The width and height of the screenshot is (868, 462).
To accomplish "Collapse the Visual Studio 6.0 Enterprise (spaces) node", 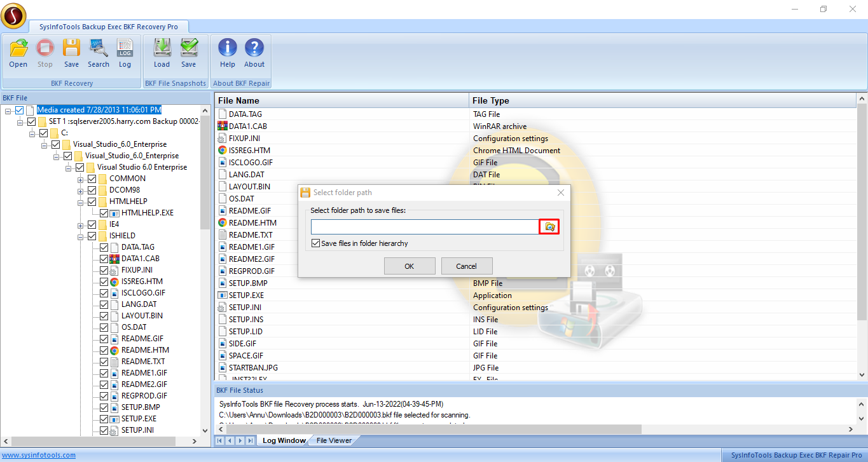I will coord(69,168).
